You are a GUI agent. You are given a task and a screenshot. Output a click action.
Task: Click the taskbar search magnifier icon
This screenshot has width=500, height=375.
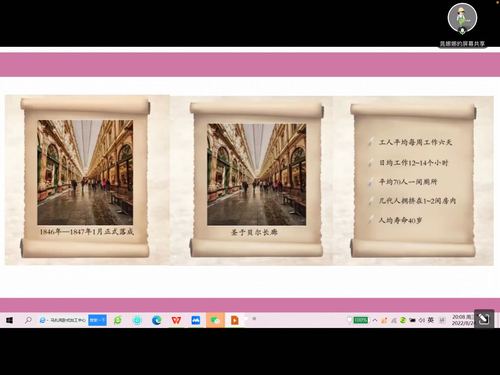click(x=28, y=320)
